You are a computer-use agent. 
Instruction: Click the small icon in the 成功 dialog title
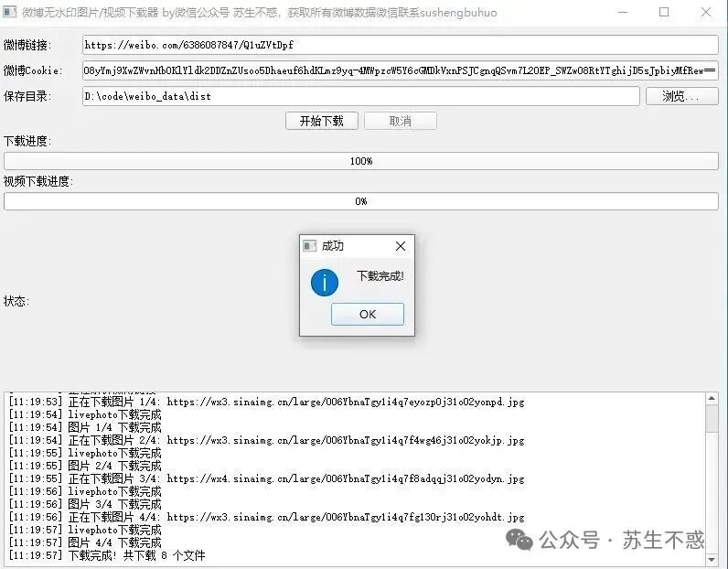pos(310,246)
